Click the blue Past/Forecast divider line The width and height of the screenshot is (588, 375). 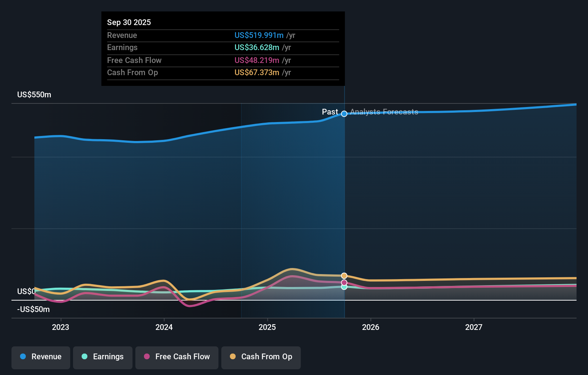click(x=344, y=197)
